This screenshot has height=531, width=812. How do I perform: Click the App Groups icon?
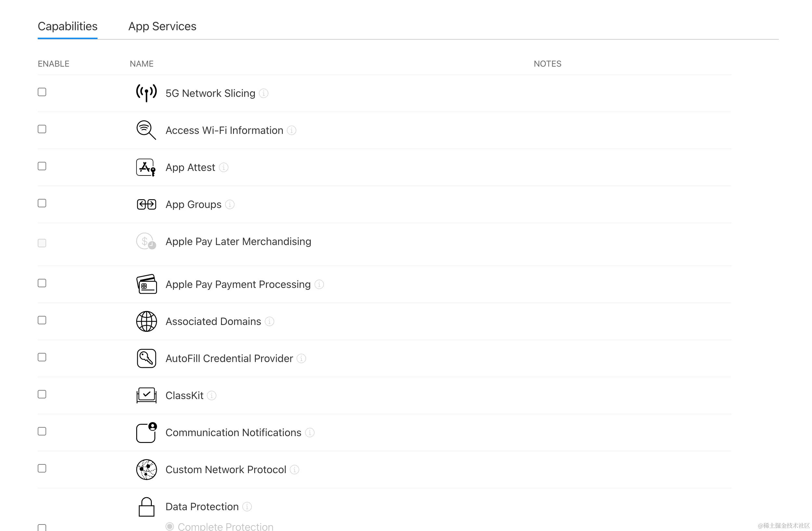pyautogui.click(x=146, y=204)
